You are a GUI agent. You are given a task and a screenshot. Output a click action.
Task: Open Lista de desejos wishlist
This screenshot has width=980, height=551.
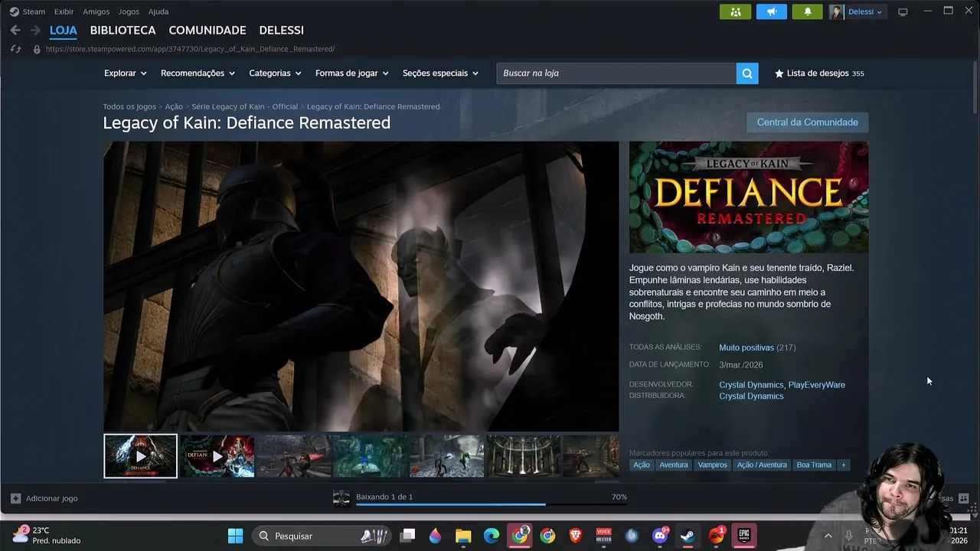[819, 73]
